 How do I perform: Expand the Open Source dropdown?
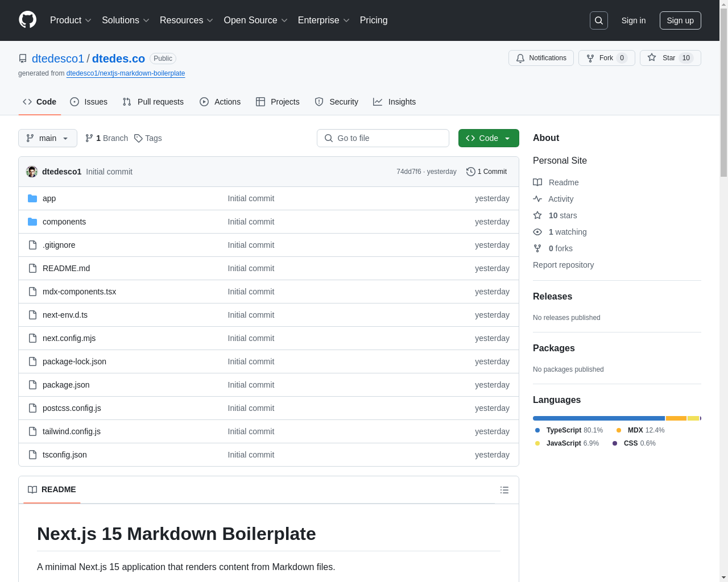256,20
